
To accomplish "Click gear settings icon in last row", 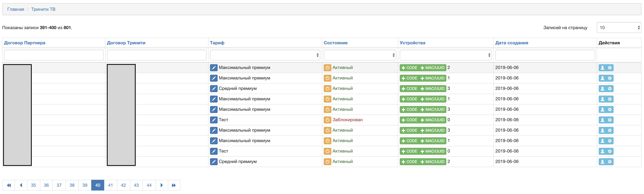I will 610,162.
